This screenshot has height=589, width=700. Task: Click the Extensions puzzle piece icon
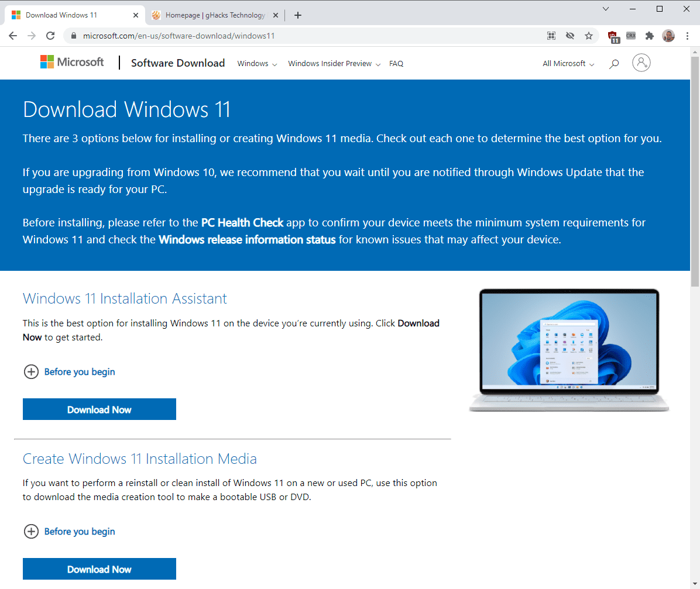pyautogui.click(x=650, y=36)
